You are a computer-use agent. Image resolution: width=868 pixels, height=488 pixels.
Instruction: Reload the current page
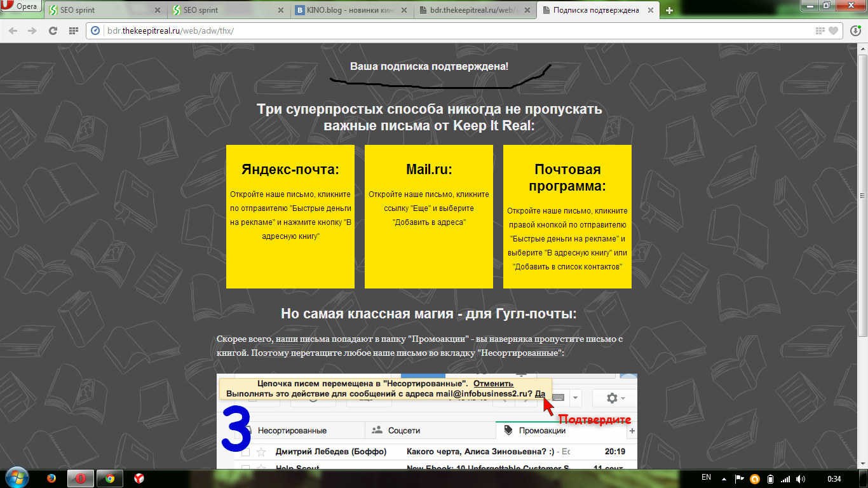click(53, 30)
